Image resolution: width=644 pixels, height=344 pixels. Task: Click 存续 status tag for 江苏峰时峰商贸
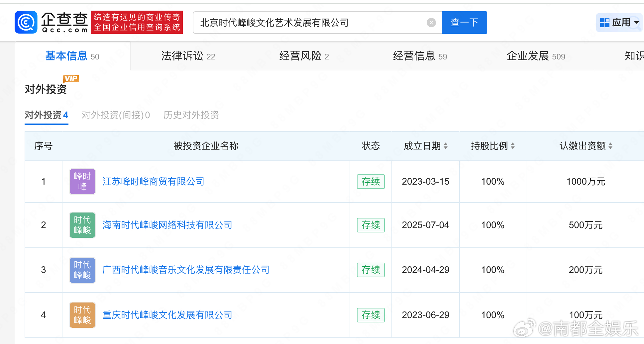point(371,182)
